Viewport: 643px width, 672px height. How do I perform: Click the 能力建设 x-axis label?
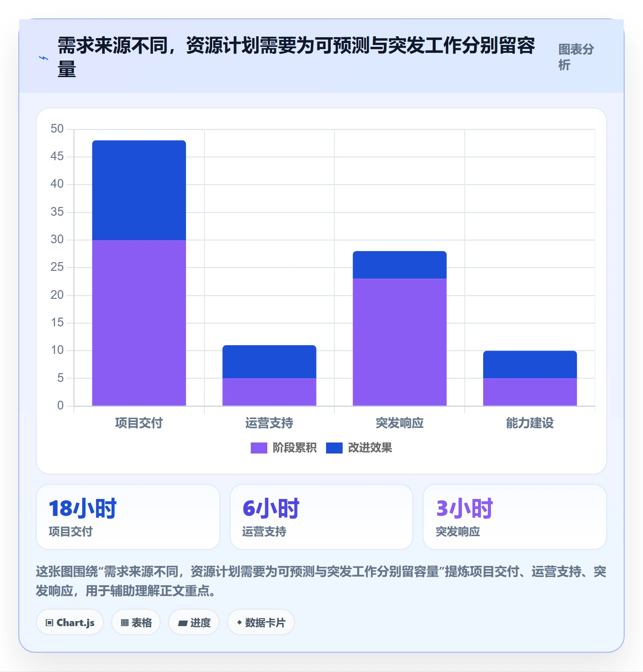click(x=530, y=423)
